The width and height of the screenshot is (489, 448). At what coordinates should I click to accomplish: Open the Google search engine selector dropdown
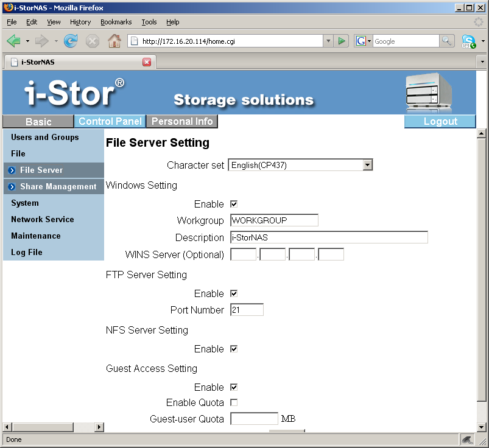364,41
